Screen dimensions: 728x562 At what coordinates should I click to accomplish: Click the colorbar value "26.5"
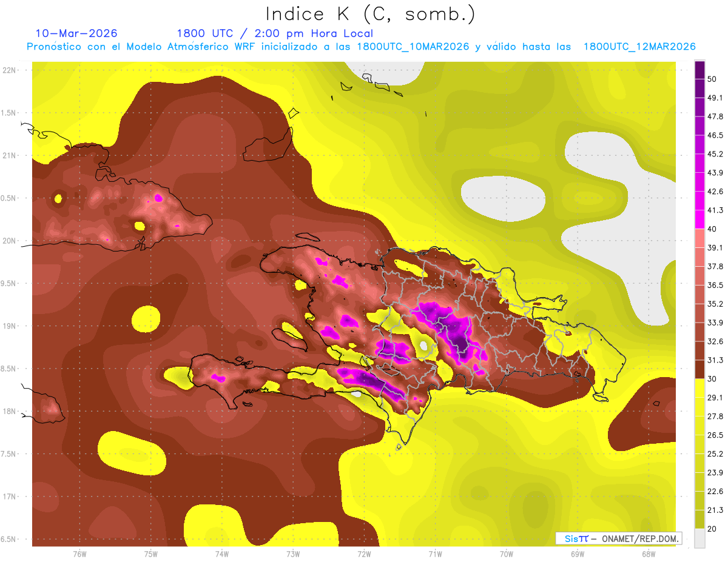coord(715,435)
